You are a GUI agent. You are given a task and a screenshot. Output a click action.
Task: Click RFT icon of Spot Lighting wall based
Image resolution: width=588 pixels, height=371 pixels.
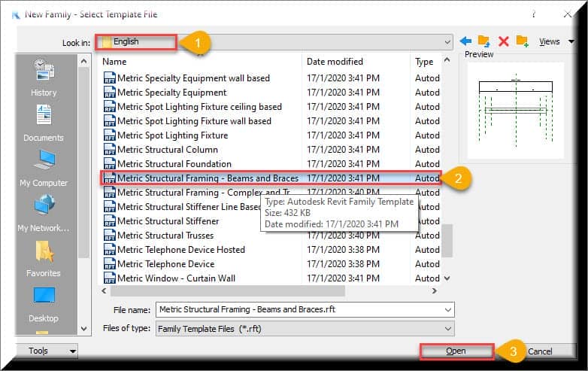click(x=109, y=121)
